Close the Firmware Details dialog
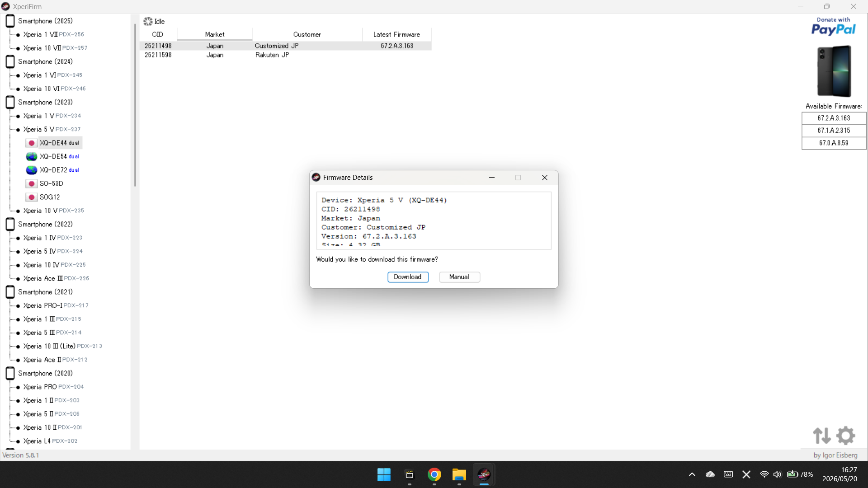Image resolution: width=868 pixels, height=488 pixels. pyautogui.click(x=545, y=178)
